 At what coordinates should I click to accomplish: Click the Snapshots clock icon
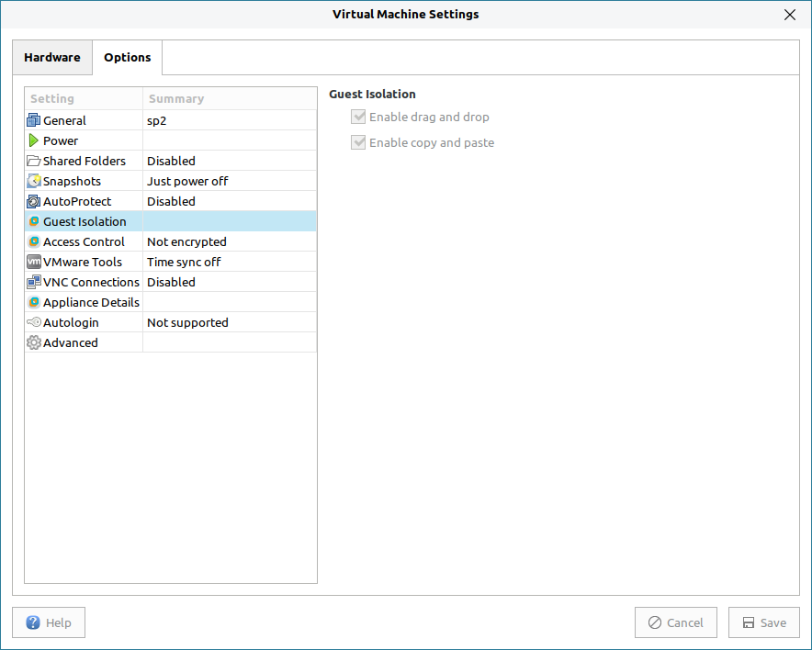coord(34,181)
